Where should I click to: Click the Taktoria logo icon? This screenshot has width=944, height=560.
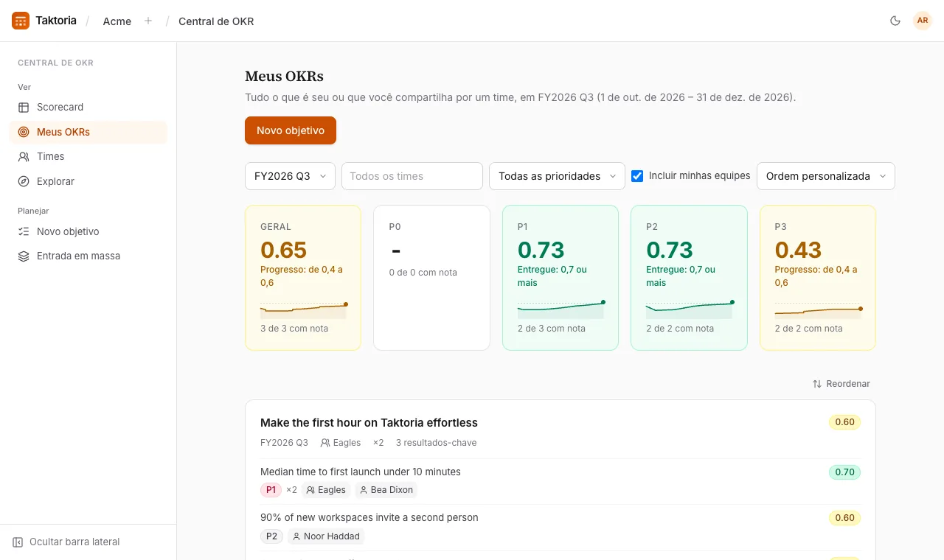click(21, 21)
